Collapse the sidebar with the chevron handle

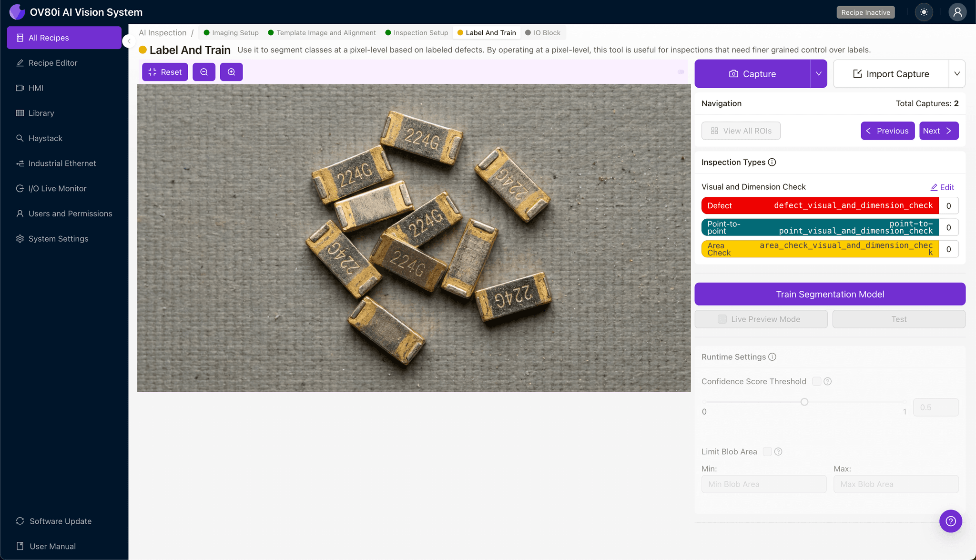tap(129, 41)
